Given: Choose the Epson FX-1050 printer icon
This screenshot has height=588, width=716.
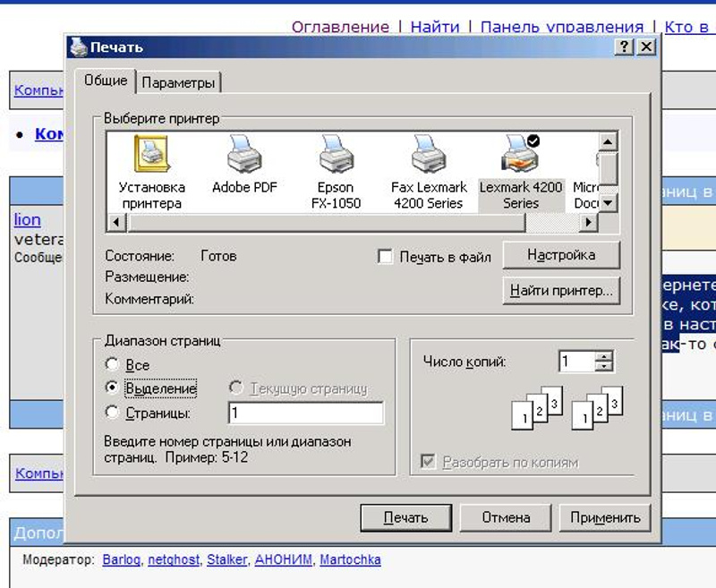Looking at the screenshot, I should [x=337, y=173].
